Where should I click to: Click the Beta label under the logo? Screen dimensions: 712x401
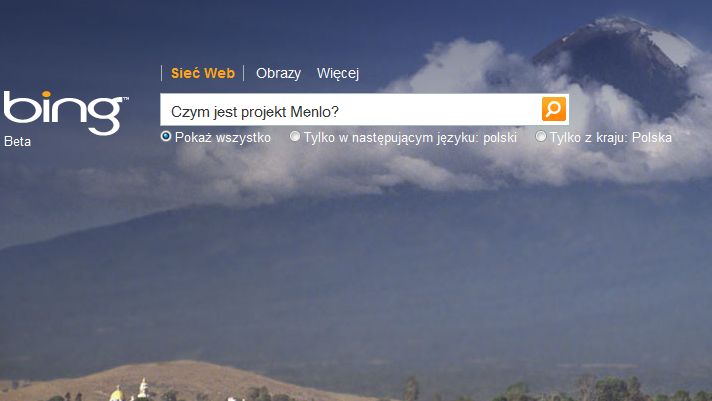(x=17, y=142)
